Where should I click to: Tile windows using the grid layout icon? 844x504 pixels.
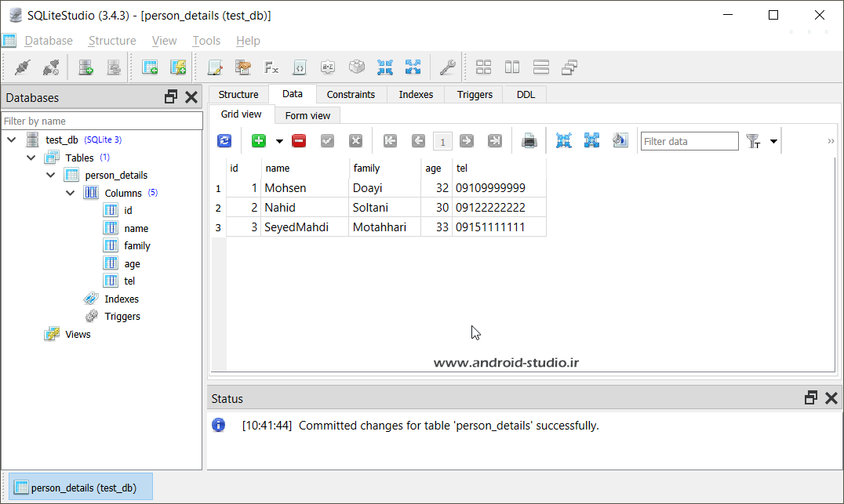point(483,67)
